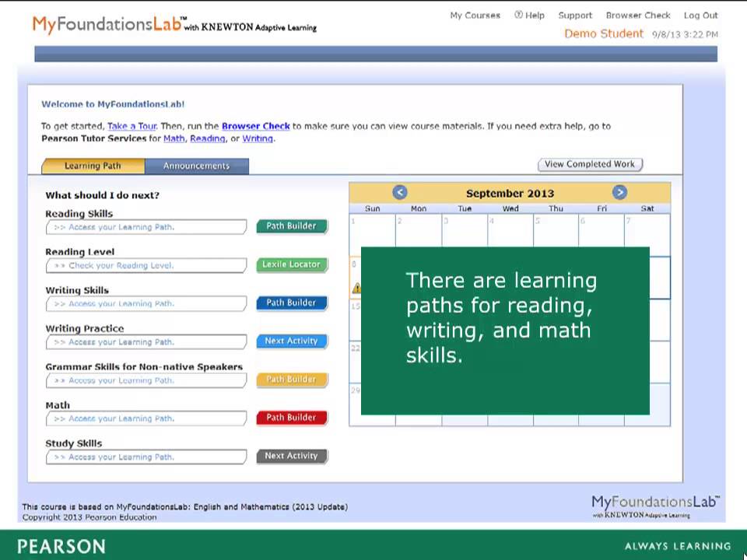Open Reading tutor services link
The width and height of the screenshot is (747, 560).
tap(208, 138)
